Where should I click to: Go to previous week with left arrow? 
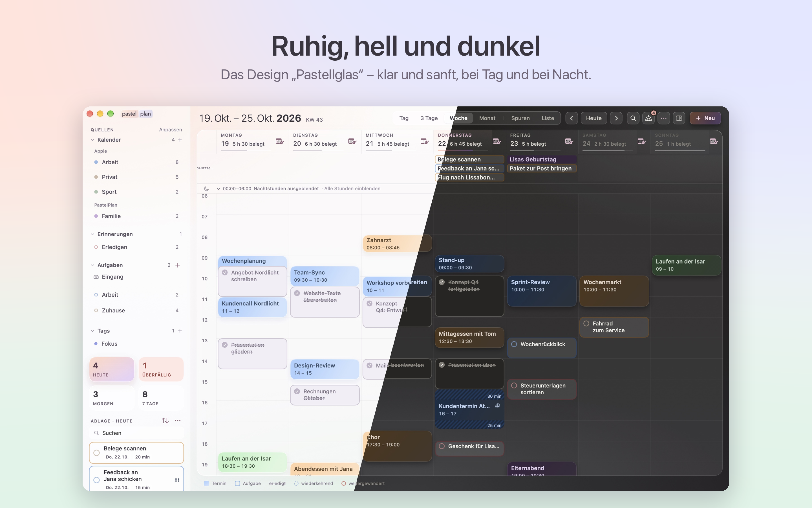click(572, 118)
